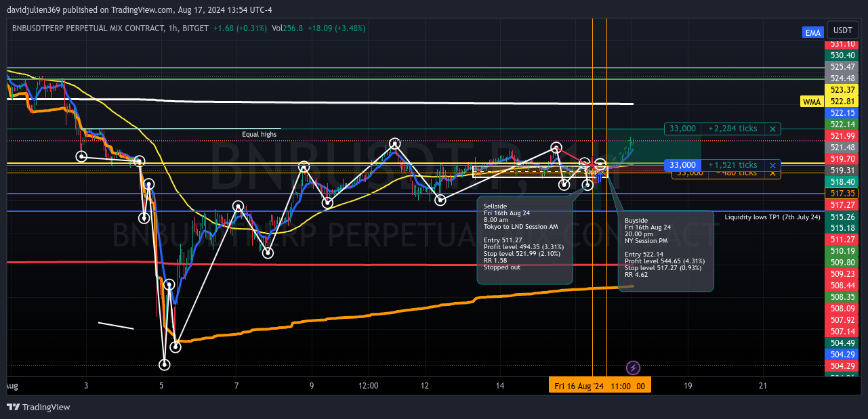Click the yellow WMA indicator label
868x419 pixels.
(812, 102)
